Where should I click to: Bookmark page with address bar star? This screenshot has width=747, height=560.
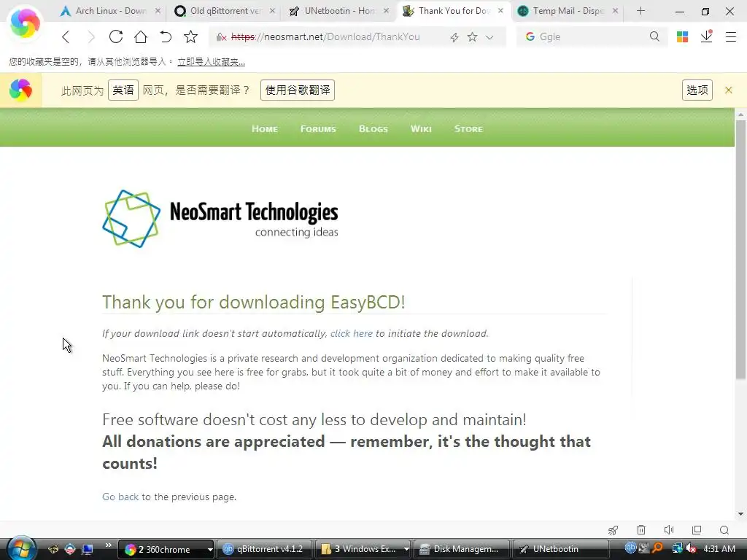tap(472, 36)
